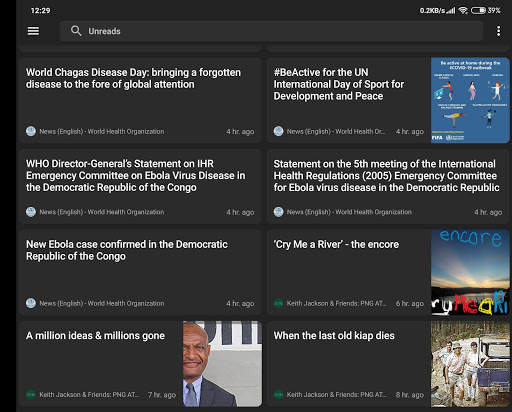Tap the old kiap photo thumbnail
Viewport: 512px width, 412px height.
[x=470, y=364]
